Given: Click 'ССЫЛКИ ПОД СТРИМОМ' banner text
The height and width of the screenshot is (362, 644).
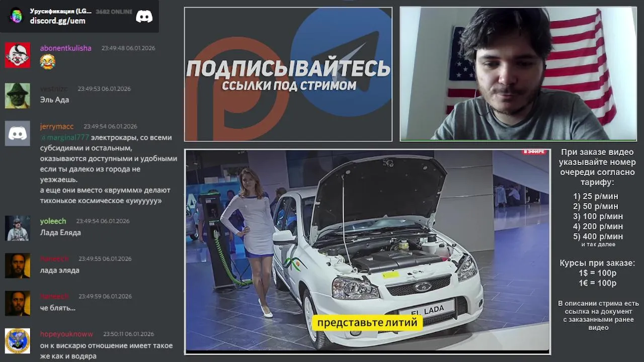Looking at the screenshot, I should (289, 85).
